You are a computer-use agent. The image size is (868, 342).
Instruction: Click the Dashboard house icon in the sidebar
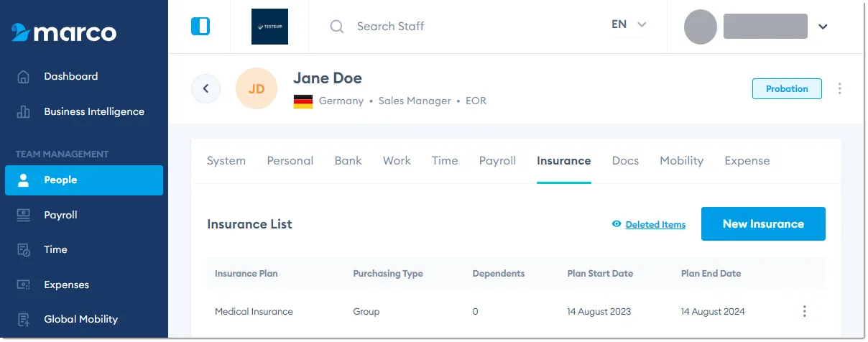(x=24, y=76)
